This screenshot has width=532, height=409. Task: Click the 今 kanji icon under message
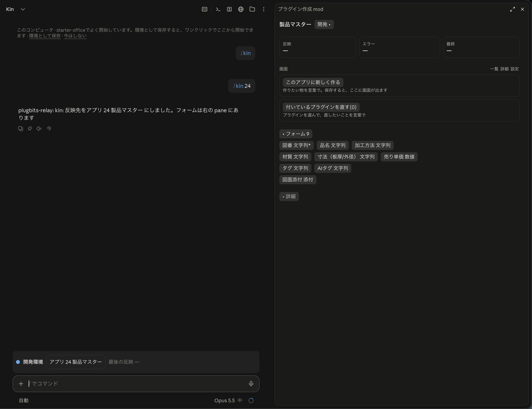tap(49, 128)
